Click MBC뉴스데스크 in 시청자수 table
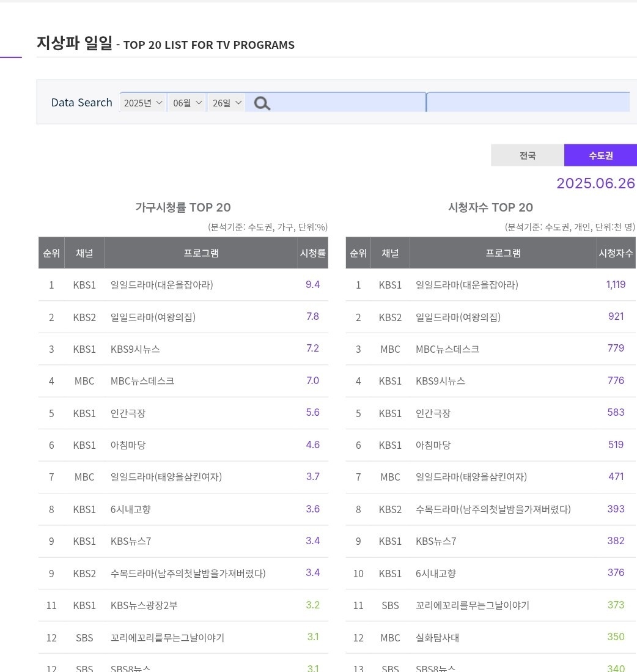This screenshot has height=672, width=637. click(x=447, y=349)
